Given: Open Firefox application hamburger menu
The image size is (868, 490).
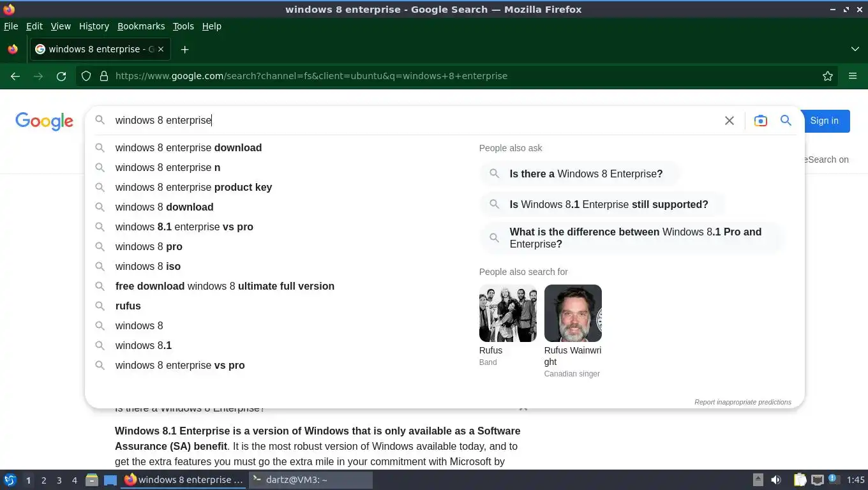Looking at the screenshot, I should pyautogui.click(x=853, y=76).
